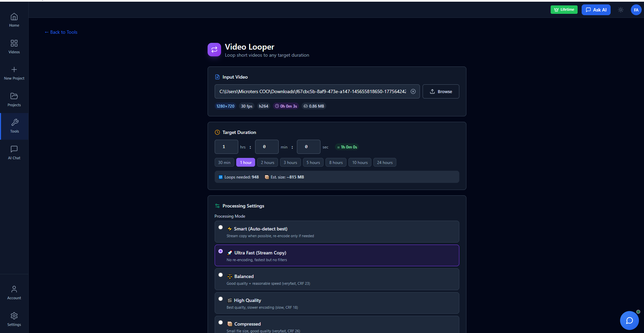Viewport: 644px width, 333px height.
Task: Open the FA user avatar
Action: (636, 10)
